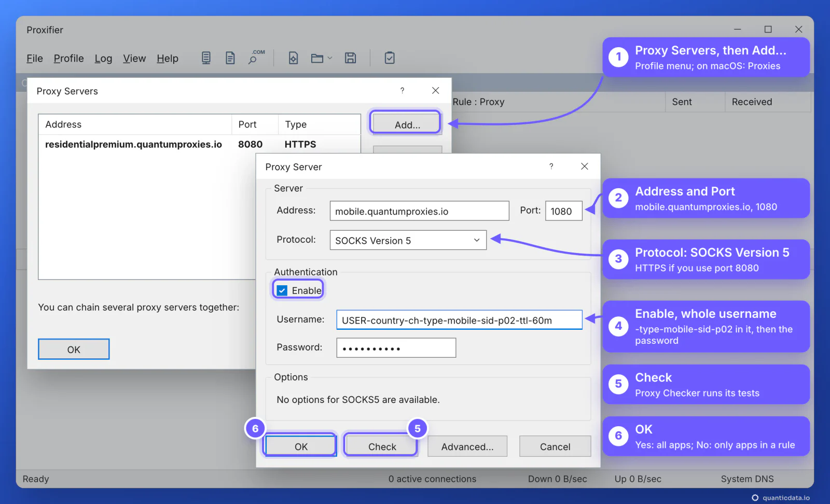This screenshot has height=504, width=830.
Task: Close the Proxy Servers dialog
Action: [x=436, y=91]
